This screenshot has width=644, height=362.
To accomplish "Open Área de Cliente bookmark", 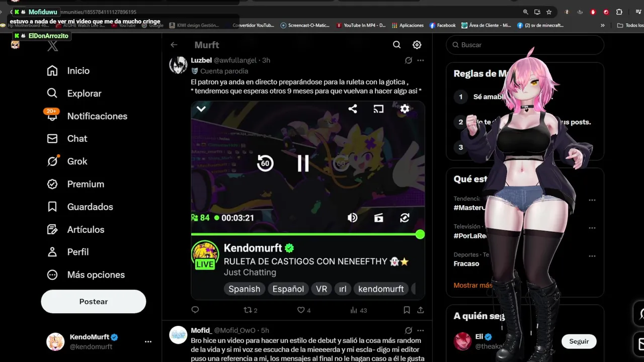I will [x=487, y=25].
